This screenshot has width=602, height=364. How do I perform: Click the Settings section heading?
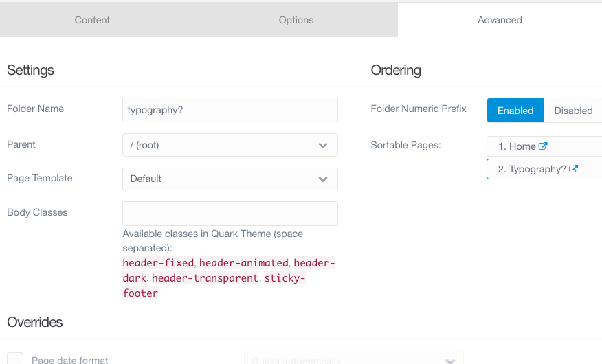tap(30, 70)
